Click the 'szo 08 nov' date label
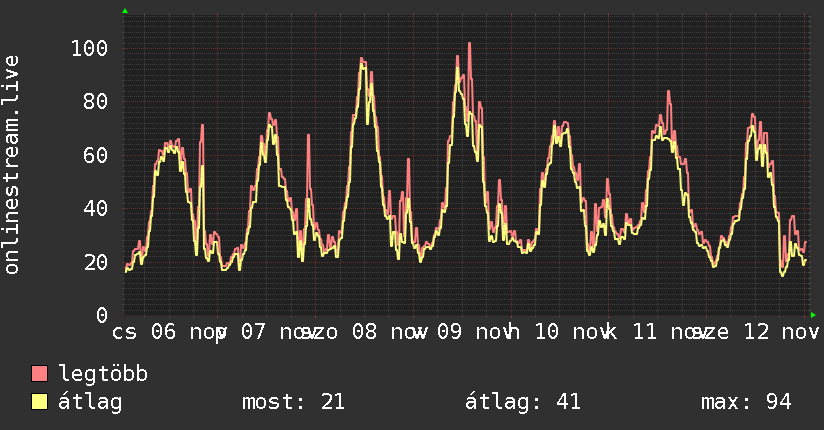Image resolution: width=824 pixels, height=430 pixels. point(363,332)
